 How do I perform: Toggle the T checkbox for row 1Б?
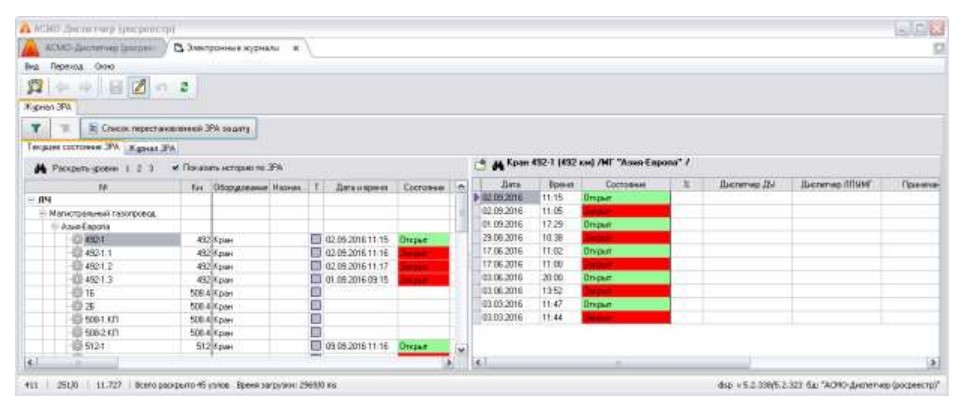pyautogui.click(x=316, y=292)
